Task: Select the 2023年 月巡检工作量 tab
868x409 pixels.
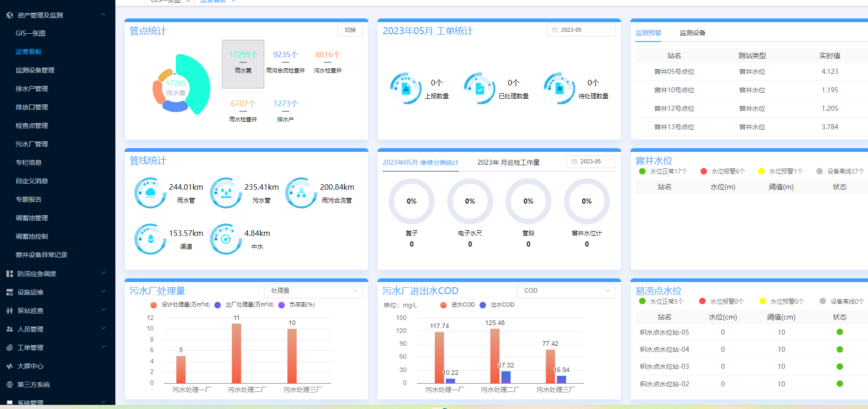Action: [509, 162]
